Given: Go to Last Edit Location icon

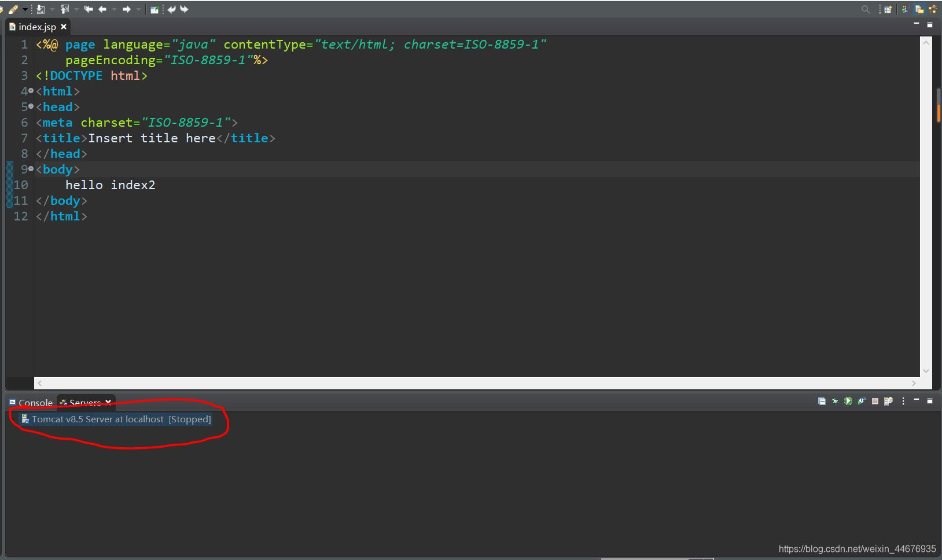Looking at the screenshot, I should pos(89,9).
